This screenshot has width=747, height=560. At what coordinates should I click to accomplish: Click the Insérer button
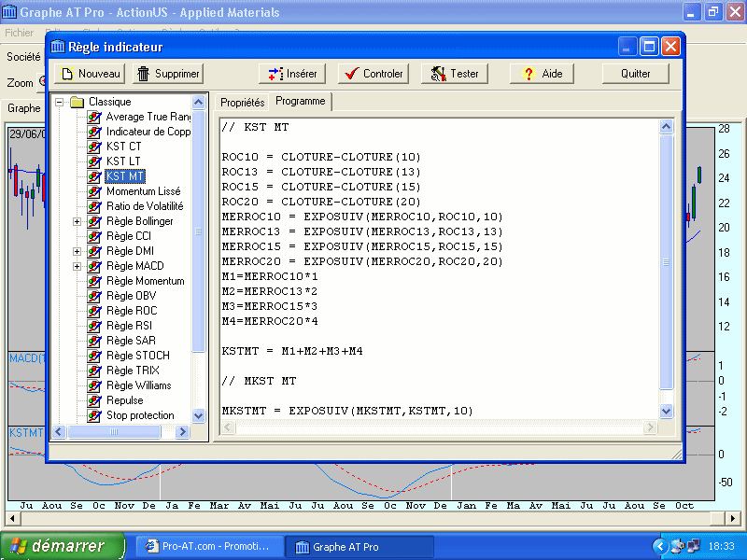click(292, 74)
